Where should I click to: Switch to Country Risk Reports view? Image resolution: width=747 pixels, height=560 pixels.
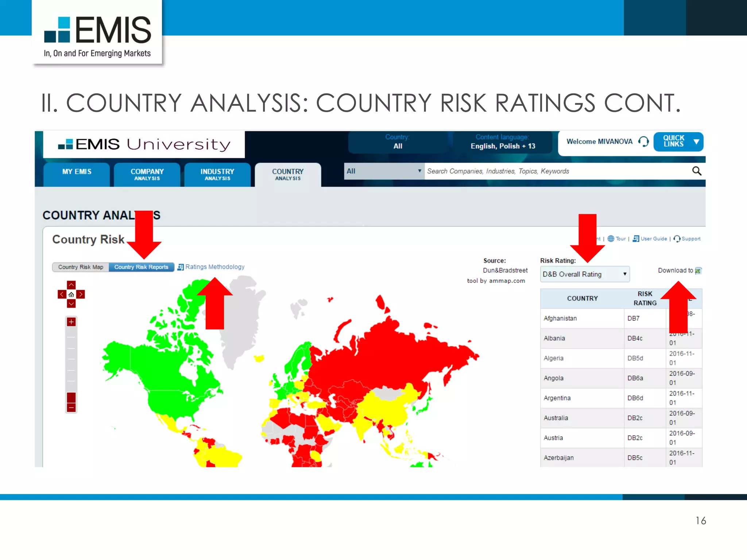pyautogui.click(x=141, y=267)
